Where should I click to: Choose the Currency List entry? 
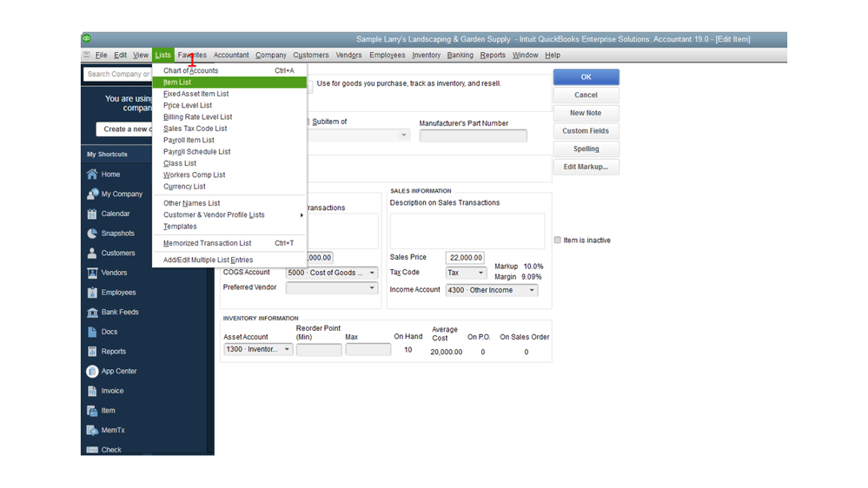tap(229, 187)
